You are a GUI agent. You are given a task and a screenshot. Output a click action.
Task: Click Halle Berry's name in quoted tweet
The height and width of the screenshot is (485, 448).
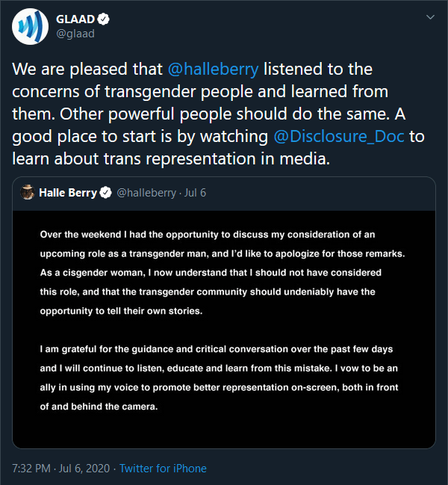(x=68, y=193)
